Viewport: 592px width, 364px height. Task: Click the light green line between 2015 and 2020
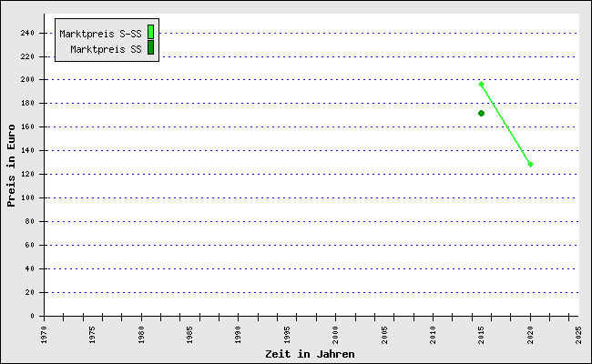tap(505, 124)
